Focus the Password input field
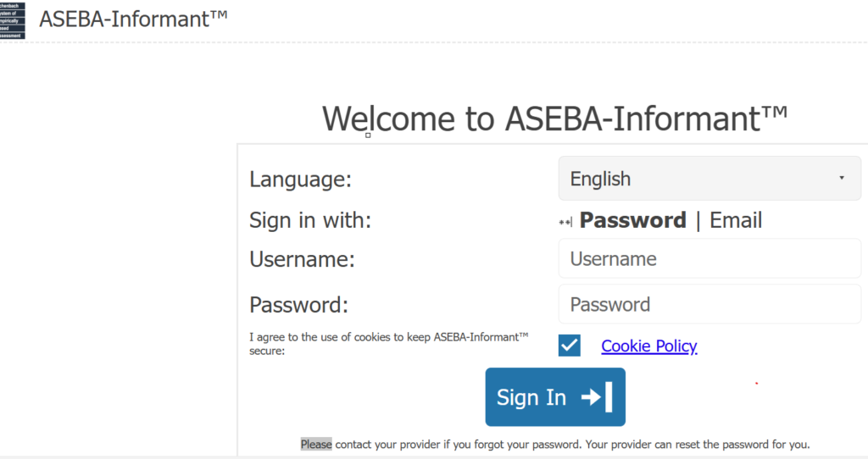Viewport: 868px width, 459px height. point(709,305)
